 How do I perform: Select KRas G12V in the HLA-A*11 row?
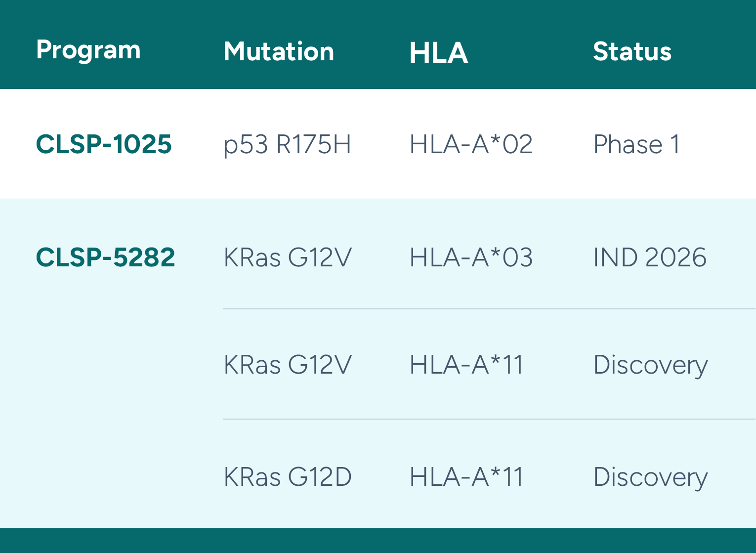point(288,365)
